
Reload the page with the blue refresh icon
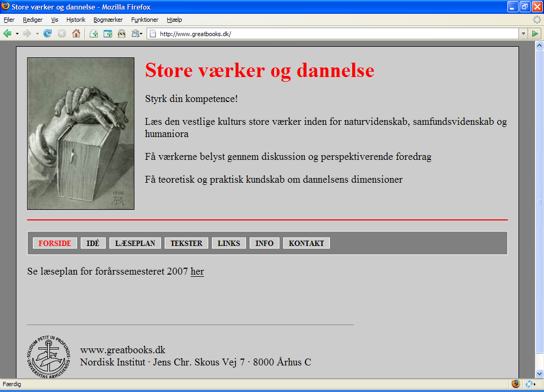tap(47, 33)
